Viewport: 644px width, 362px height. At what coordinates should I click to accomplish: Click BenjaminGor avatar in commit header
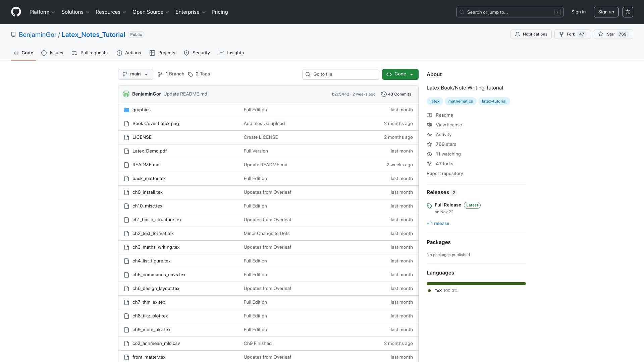tap(126, 94)
